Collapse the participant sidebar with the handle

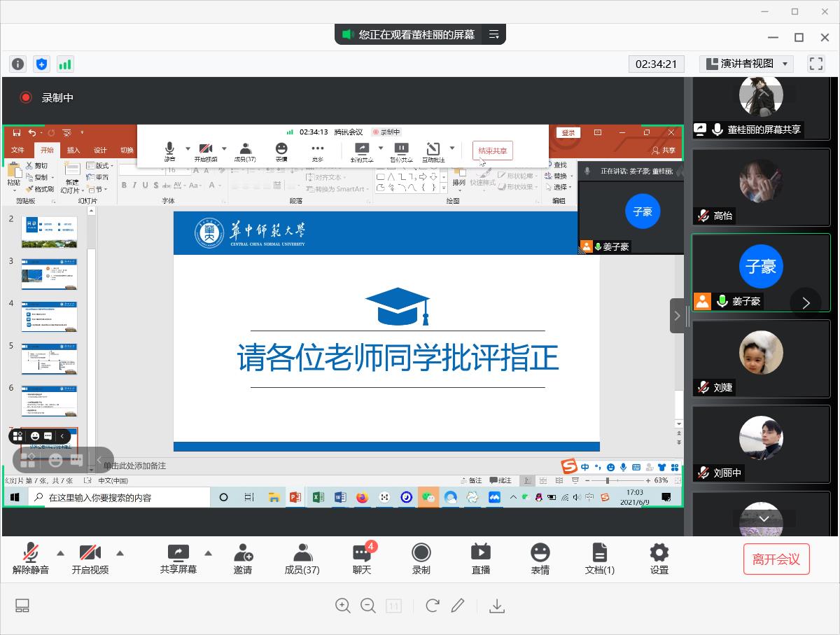677,316
